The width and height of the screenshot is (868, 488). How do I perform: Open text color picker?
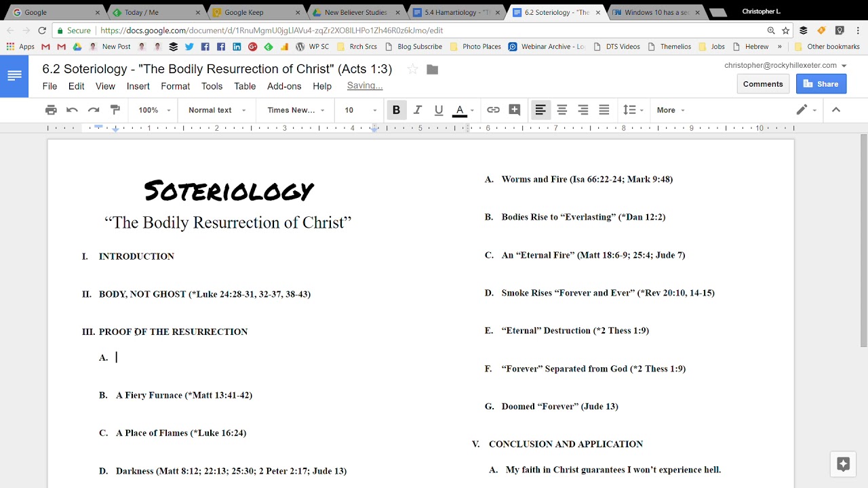click(464, 110)
